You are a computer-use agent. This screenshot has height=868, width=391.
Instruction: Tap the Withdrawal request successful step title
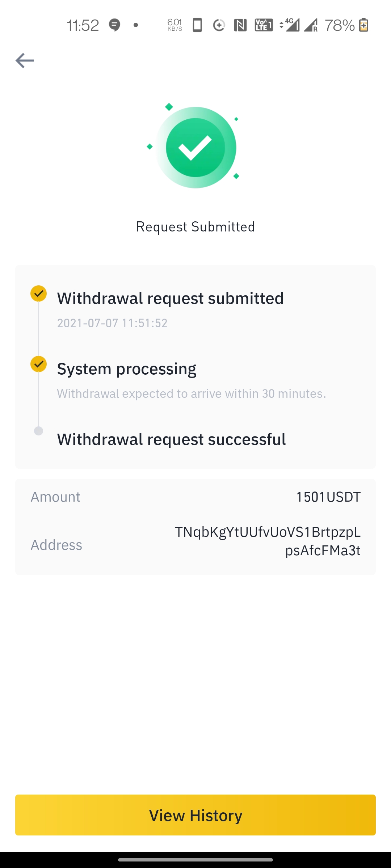pyautogui.click(x=171, y=439)
